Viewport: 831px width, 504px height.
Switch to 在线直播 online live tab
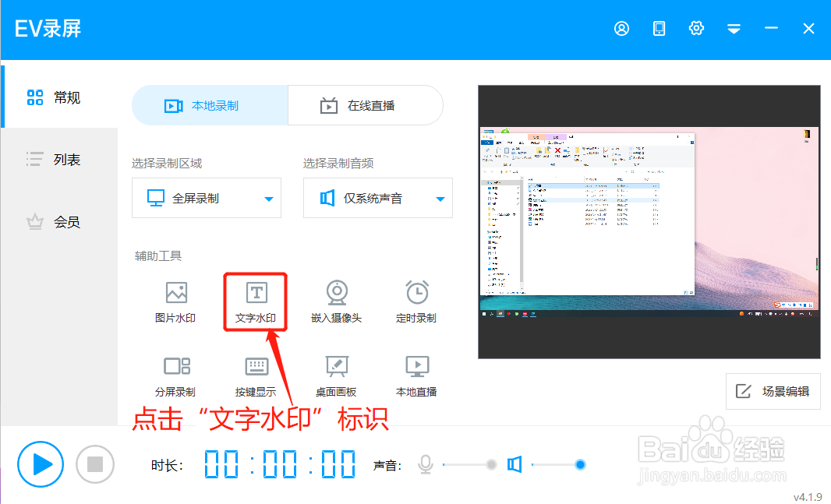coord(366,105)
